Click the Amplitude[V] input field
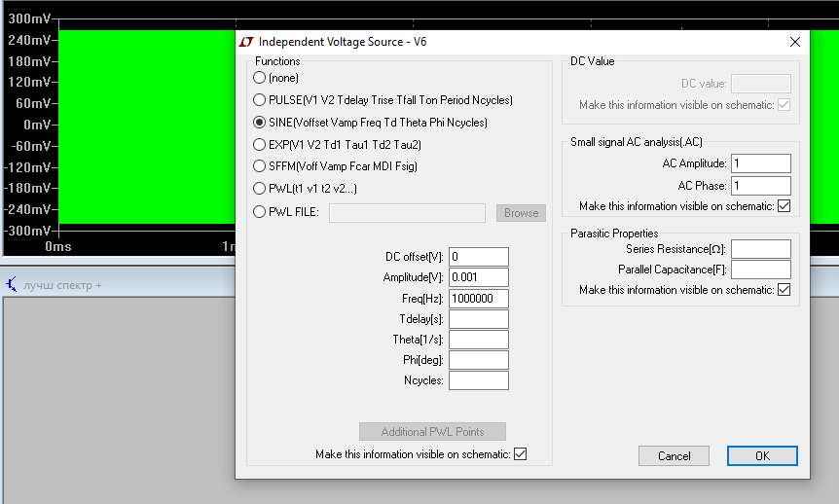The image size is (839, 504). click(x=478, y=277)
